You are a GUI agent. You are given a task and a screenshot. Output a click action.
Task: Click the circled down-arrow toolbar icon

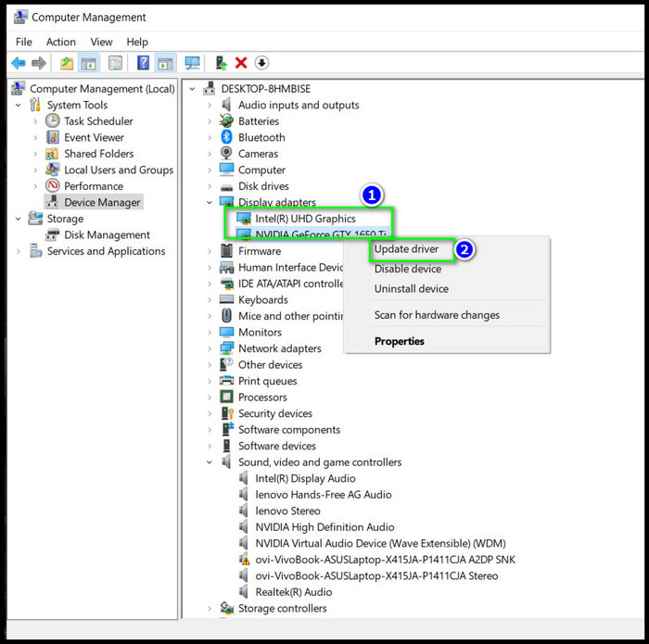(x=261, y=63)
